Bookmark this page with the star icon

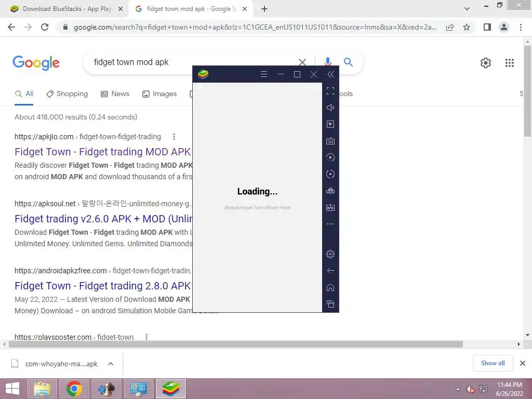tap(467, 27)
